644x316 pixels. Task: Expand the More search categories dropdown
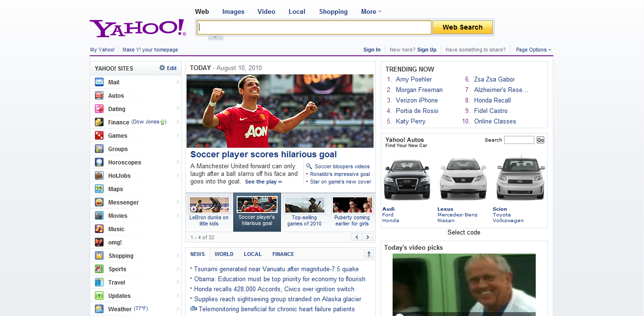(371, 11)
